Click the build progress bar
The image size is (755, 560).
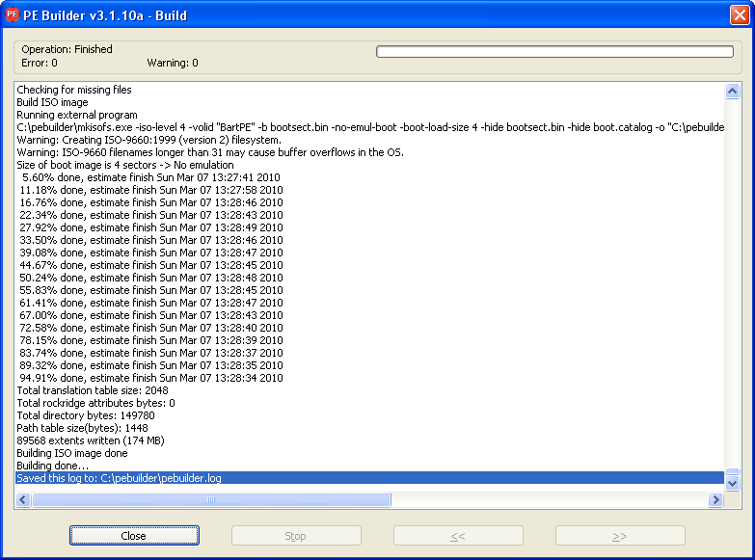554,51
